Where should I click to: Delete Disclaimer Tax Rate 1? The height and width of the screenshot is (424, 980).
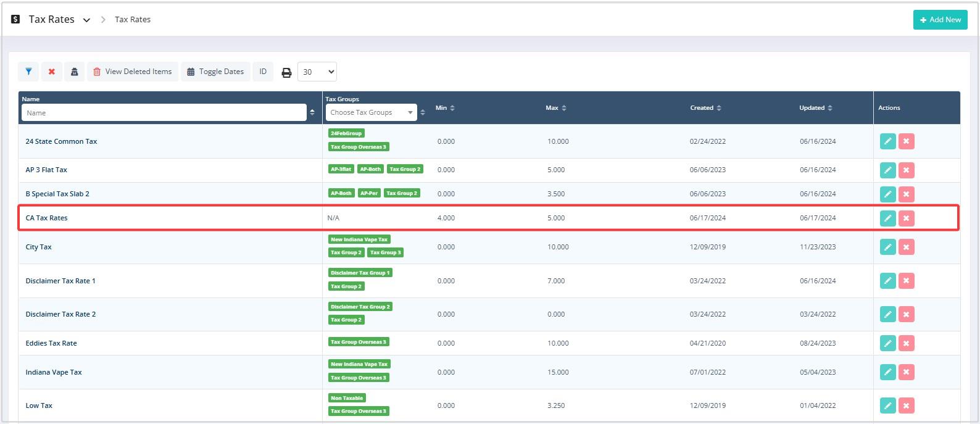tap(907, 281)
